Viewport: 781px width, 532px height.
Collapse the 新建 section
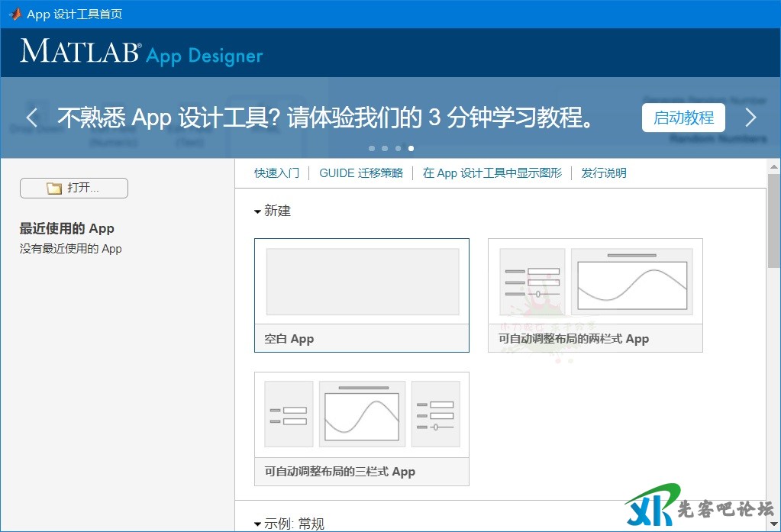258,211
